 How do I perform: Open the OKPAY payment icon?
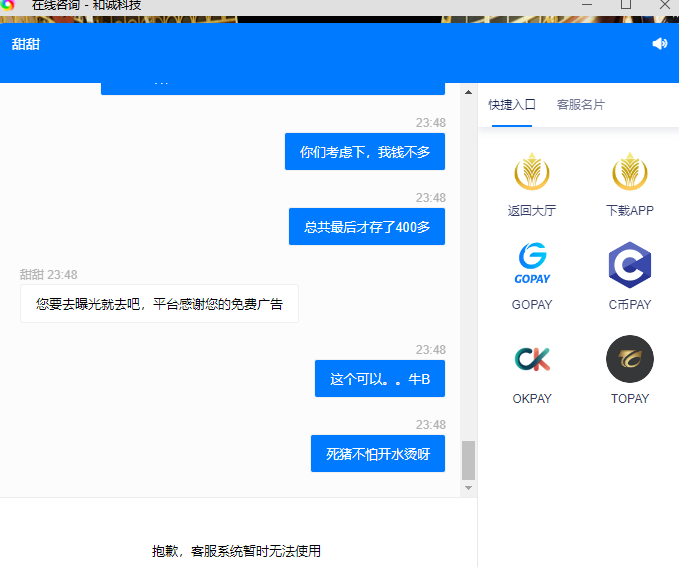(x=531, y=359)
